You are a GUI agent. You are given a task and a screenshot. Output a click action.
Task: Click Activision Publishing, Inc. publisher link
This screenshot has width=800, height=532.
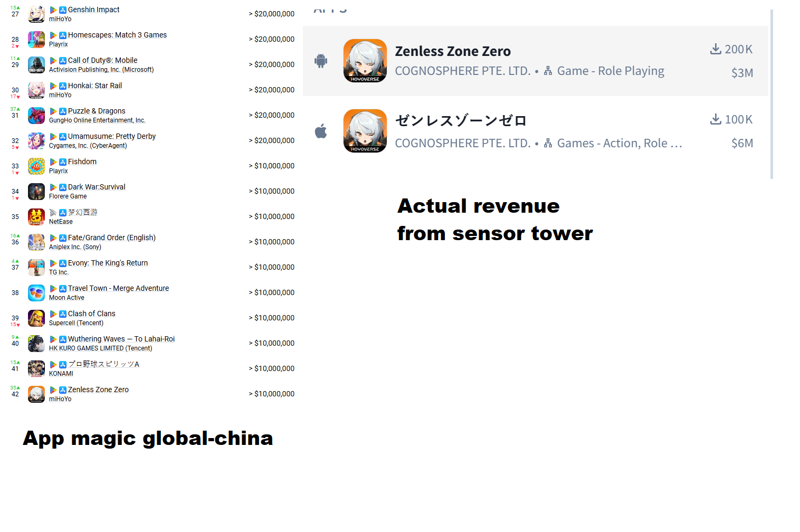click(x=101, y=70)
